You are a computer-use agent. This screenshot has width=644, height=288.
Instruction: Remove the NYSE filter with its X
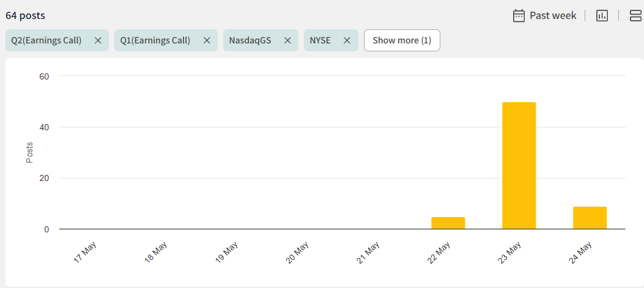click(x=347, y=40)
